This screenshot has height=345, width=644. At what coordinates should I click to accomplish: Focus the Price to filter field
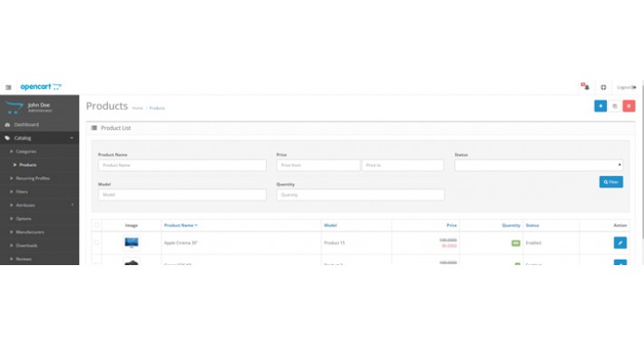[x=403, y=165]
